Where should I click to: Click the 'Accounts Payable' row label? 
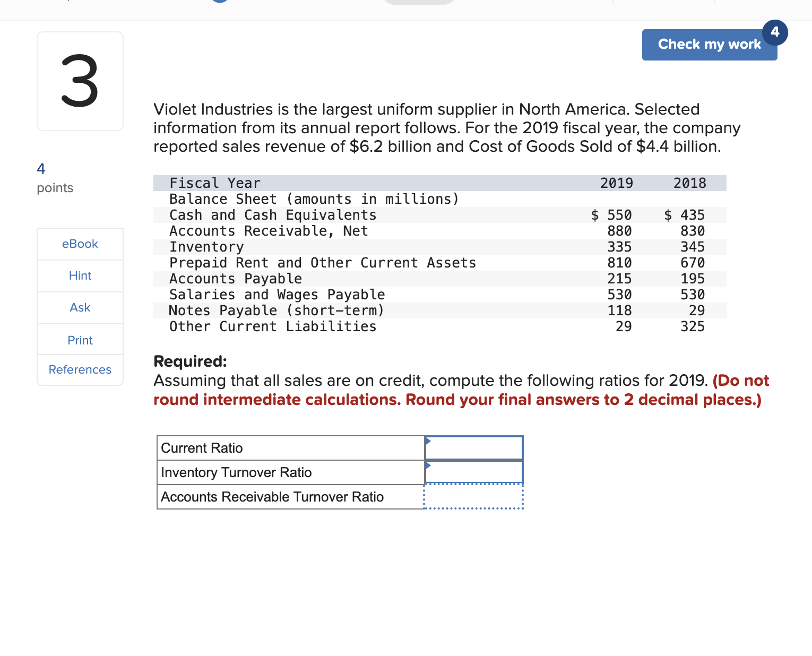(x=236, y=279)
